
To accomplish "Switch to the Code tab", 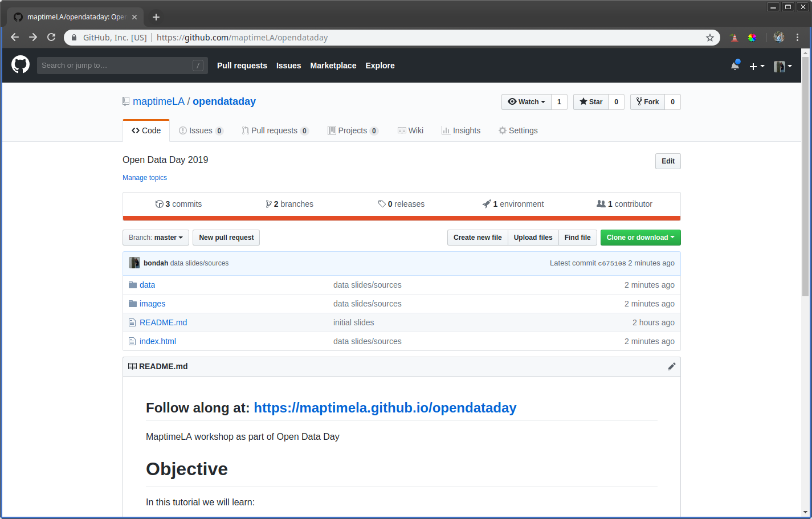I will 146,130.
